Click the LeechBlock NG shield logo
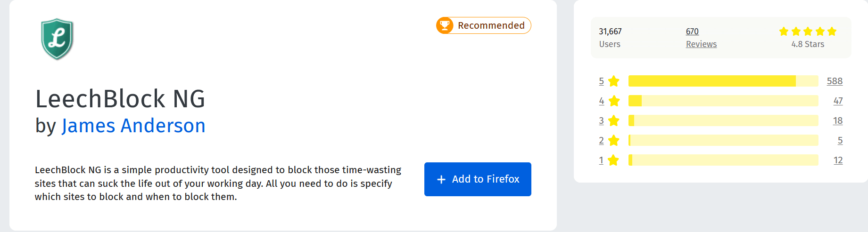This screenshot has width=868, height=232. tap(57, 39)
